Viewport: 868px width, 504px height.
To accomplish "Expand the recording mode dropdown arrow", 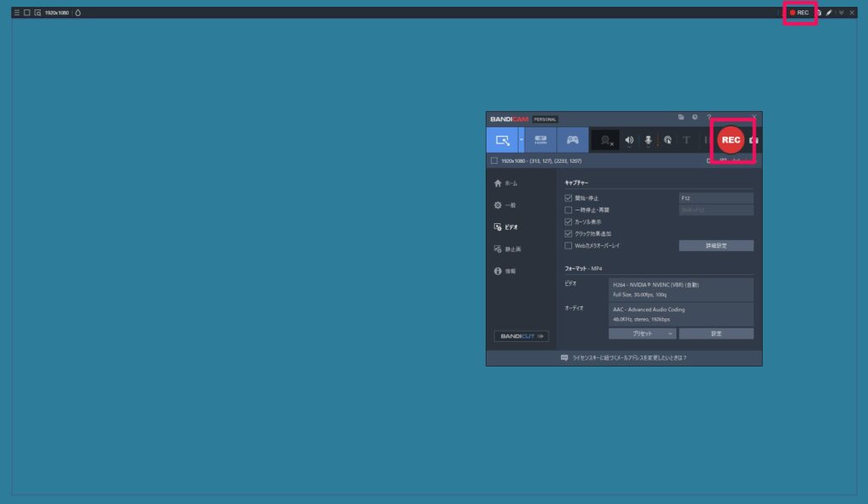I will click(x=521, y=140).
